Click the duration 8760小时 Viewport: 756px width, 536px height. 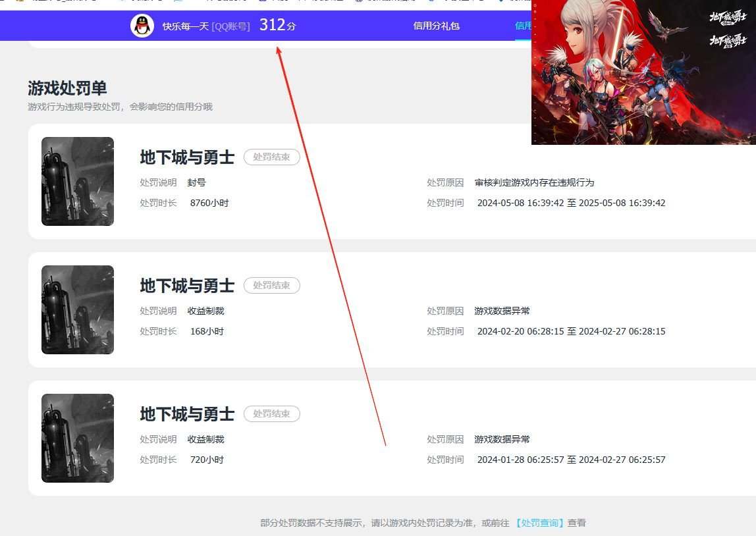(x=209, y=203)
